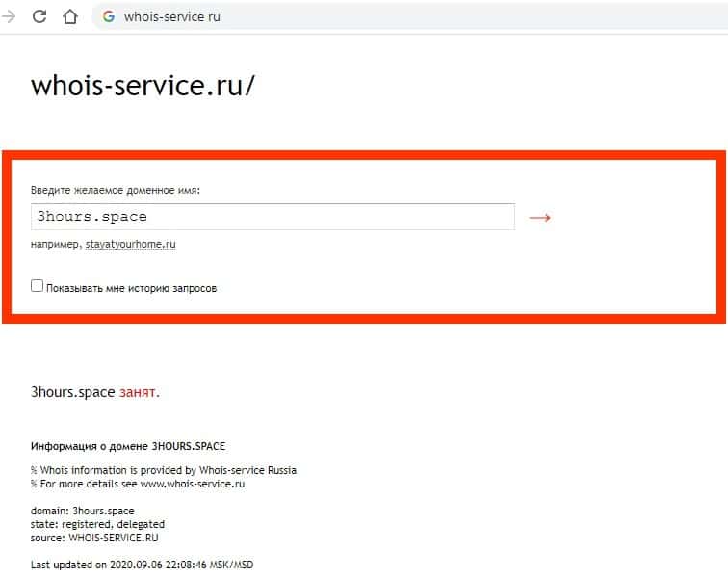728x579 pixels.
Task: Click heading Информация о домене 3HOURS.SPACE
Action: click(x=128, y=446)
